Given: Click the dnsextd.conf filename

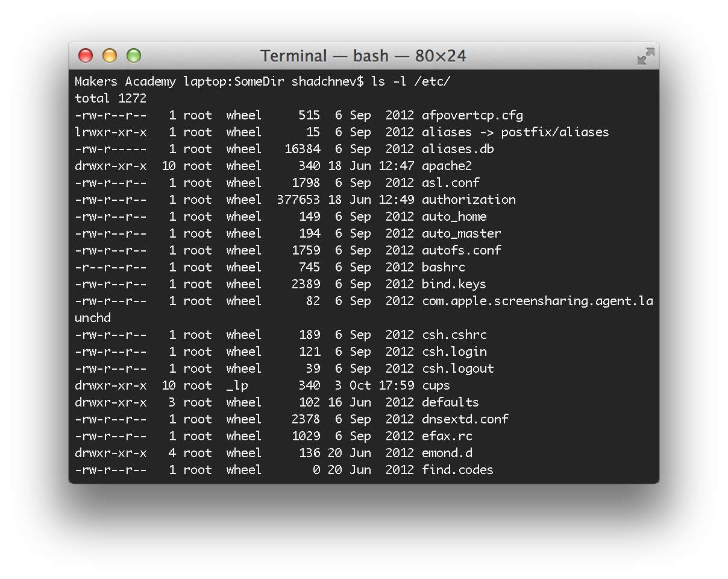Looking at the screenshot, I should [x=465, y=419].
